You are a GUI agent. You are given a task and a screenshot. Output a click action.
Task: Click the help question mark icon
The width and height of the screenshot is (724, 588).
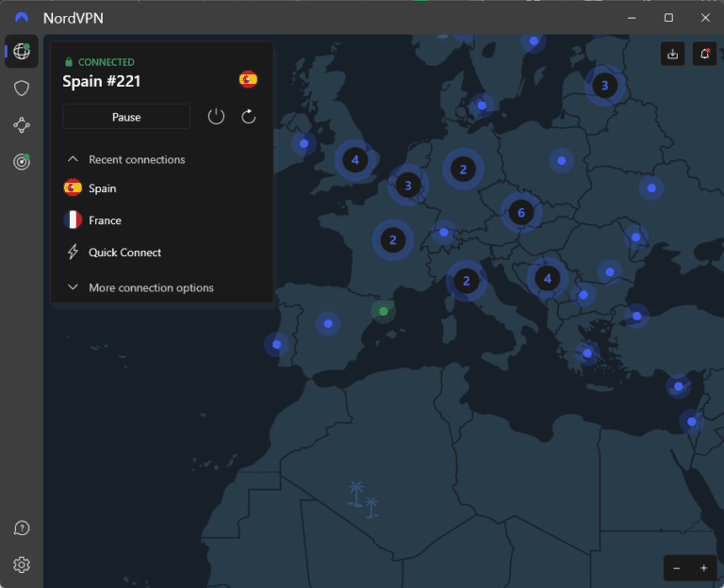[x=22, y=528]
